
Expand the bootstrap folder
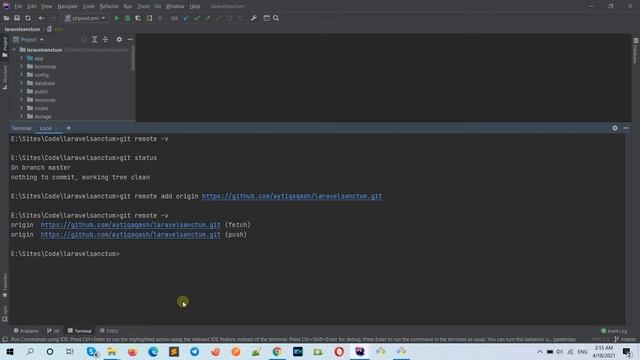click(x=22, y=66)
